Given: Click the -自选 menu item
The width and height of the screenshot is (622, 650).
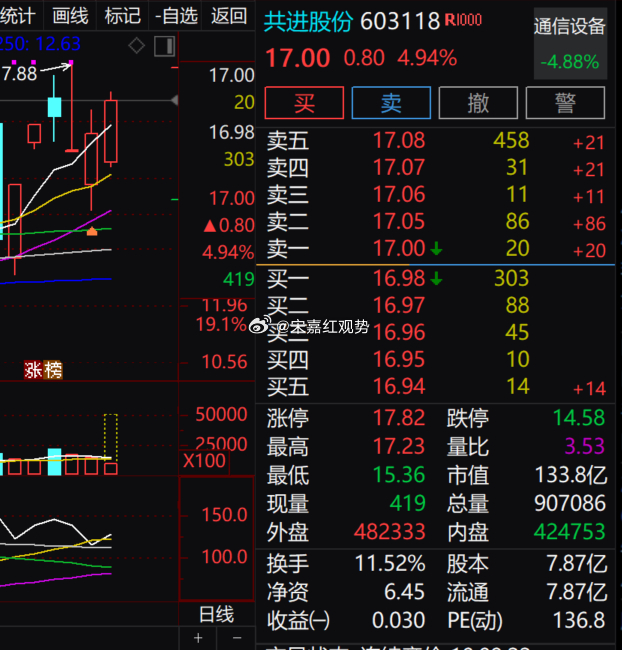Looking at the screenshot, I should [x=176, y=16].
